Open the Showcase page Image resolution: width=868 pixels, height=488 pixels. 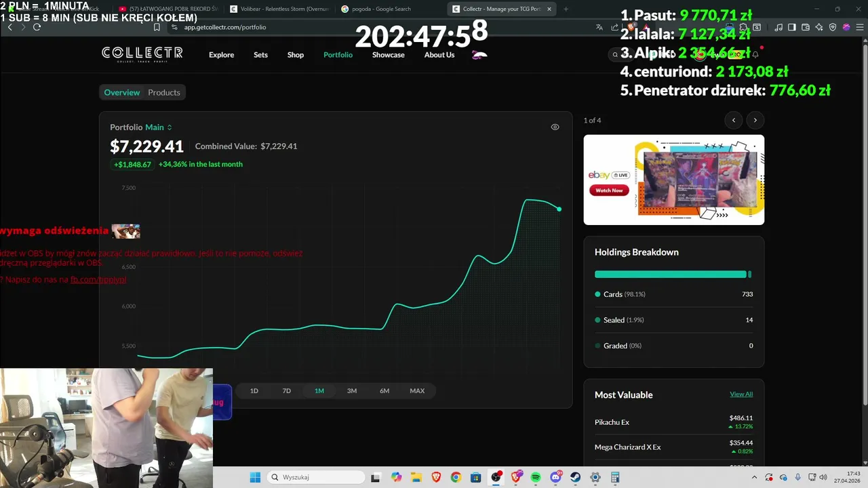coord(389,55)
